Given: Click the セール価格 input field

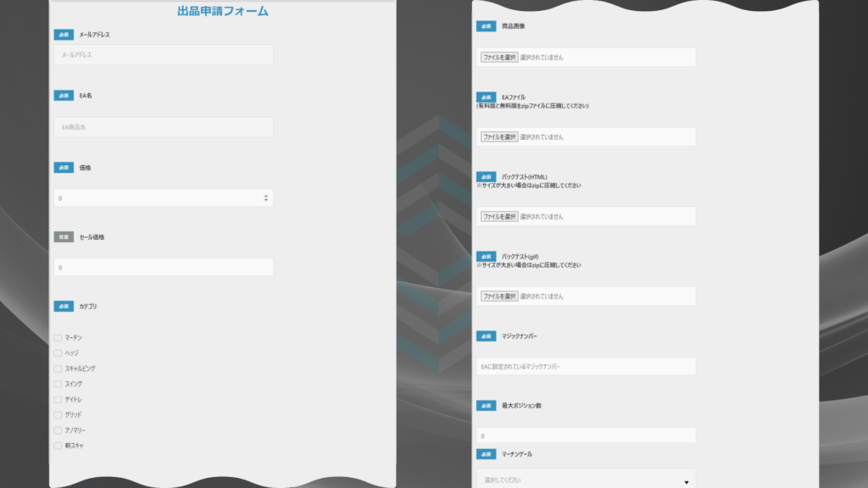Looking at the screenshot, I should pyautogui.click(x=163, y=266).
